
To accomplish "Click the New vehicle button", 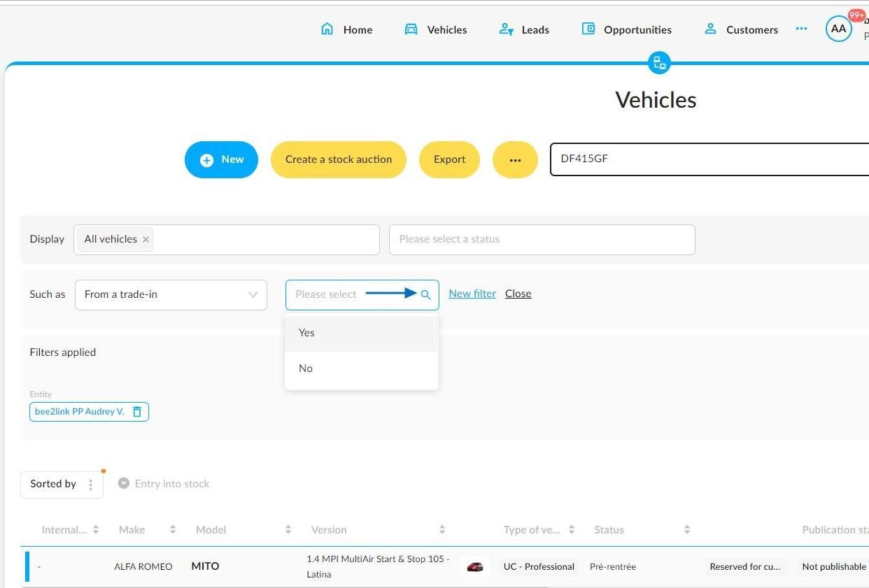I will tap(221, 159).
